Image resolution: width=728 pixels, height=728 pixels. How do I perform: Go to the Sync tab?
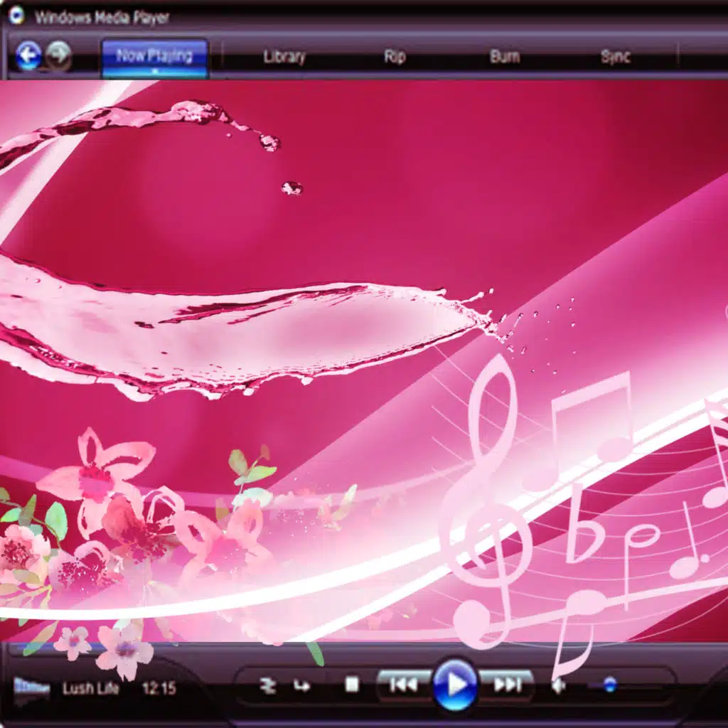(x=616, y=57)
